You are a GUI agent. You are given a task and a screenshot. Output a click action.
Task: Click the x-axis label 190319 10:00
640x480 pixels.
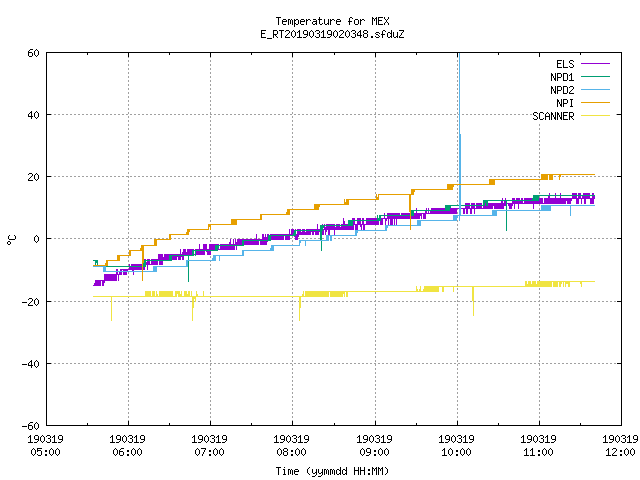coord(456,446)
